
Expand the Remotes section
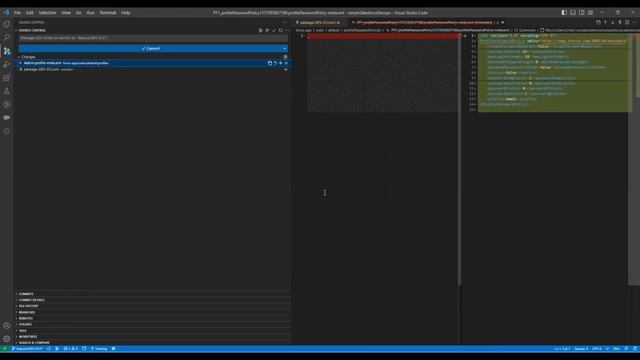(25, 318)
